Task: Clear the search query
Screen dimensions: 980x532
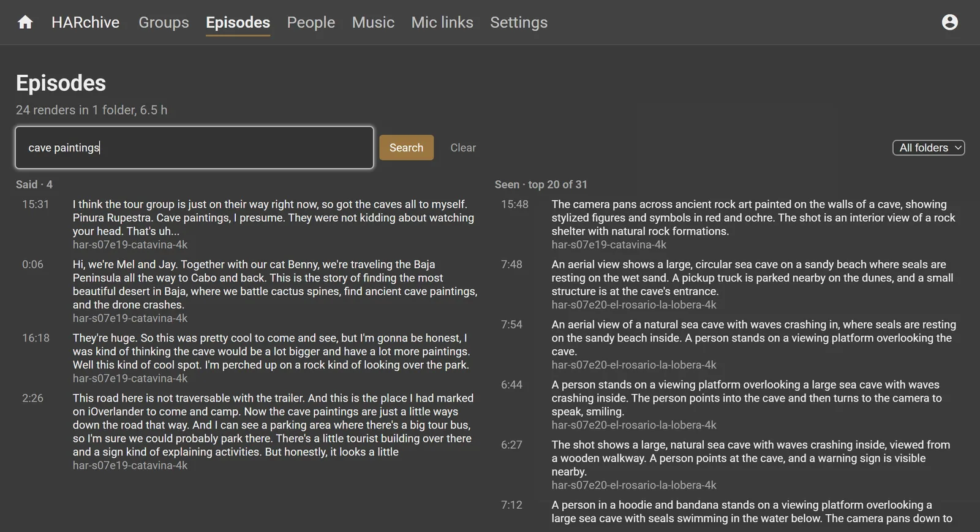Action: pos(463,148)
